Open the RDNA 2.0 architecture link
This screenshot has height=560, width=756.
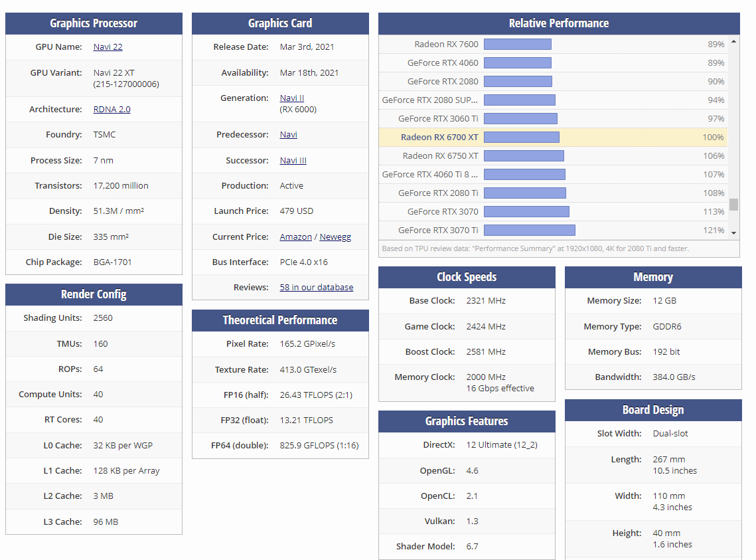[x=112, y=109]
